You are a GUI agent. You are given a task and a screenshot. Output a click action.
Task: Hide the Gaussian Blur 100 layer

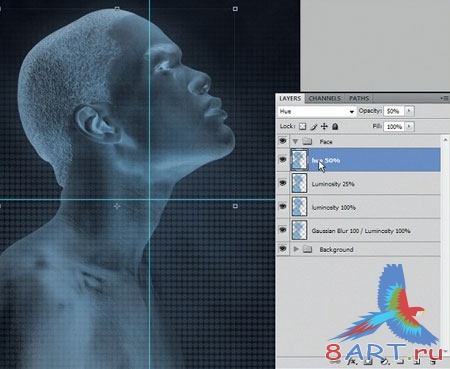[x=283, y=230]
